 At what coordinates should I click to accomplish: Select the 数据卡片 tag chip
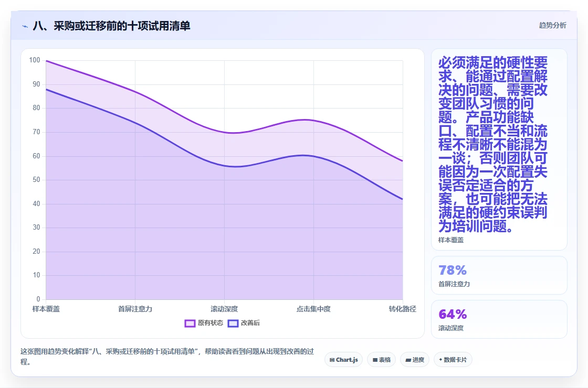pos(453,360)
